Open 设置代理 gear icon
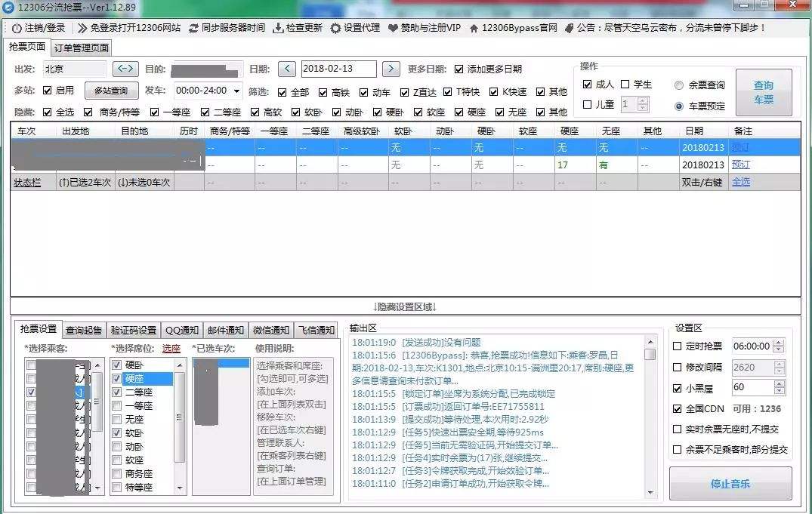Screen dimensions: 812x514 pyautogui.click(x=335, y=28)
